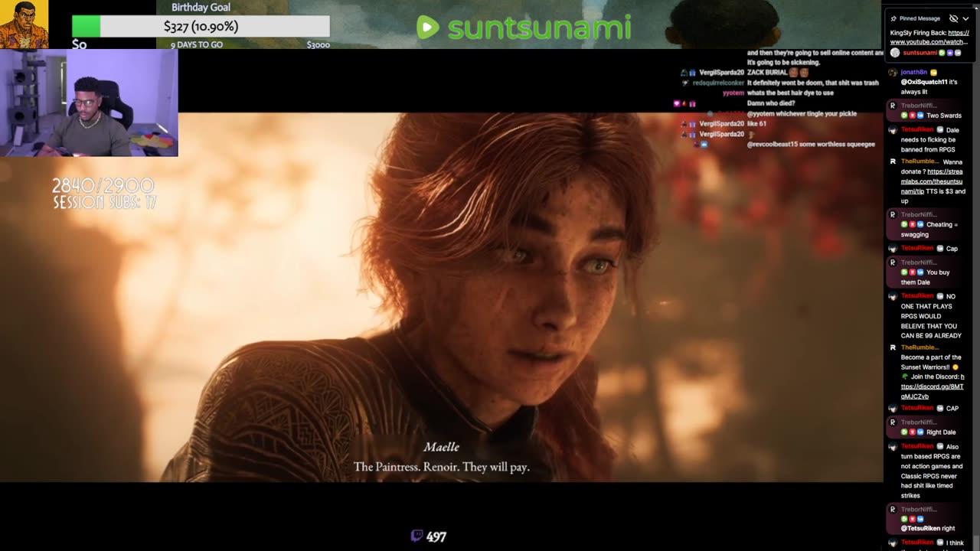Click the 497 viewer count
This screenshot has width=980, height=551.
pos(436,536)
